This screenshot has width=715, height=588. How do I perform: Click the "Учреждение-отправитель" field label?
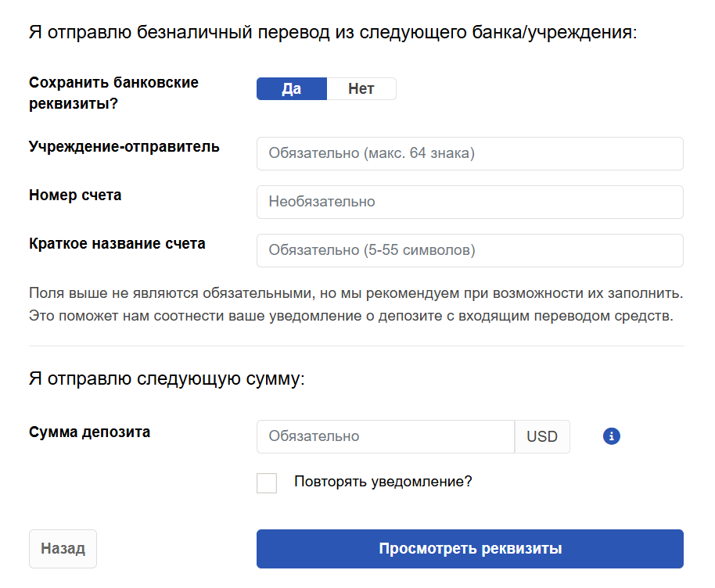[124, 147]
